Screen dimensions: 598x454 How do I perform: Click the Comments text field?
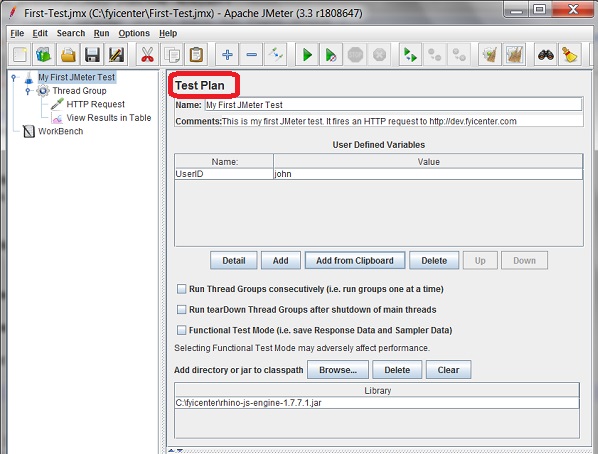pos(402,121)
